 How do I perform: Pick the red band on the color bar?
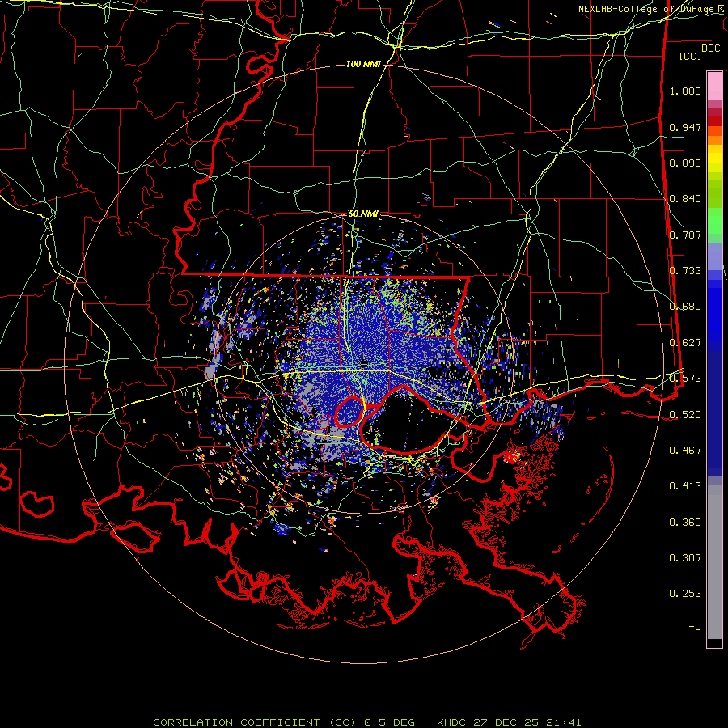click(714, 121)
